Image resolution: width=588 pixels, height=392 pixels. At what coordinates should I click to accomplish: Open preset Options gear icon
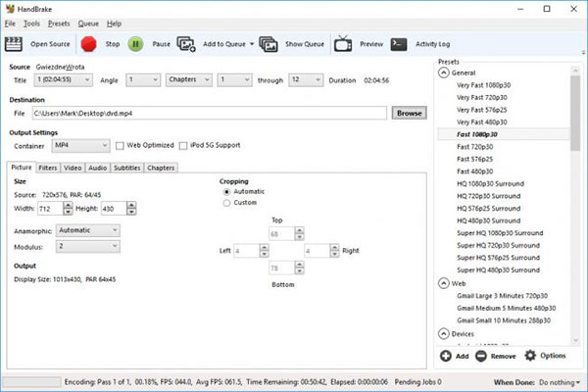[530, 355]
